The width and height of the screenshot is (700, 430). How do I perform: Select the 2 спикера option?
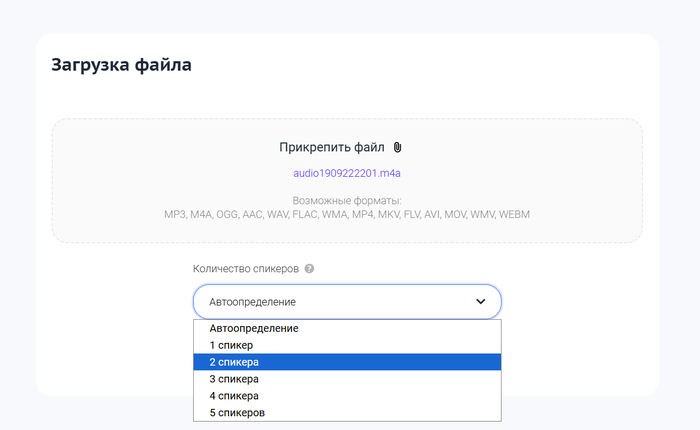click(x=347, y=362)
